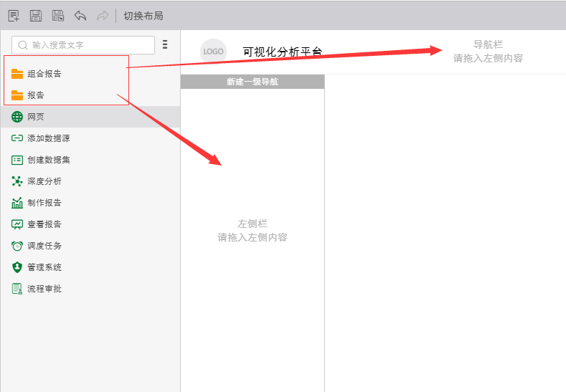Open the options menu beside search box

point(165,44)
